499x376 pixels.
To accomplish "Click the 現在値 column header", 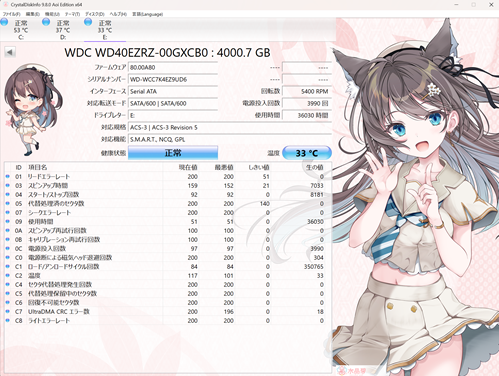I will pos(188,167).
